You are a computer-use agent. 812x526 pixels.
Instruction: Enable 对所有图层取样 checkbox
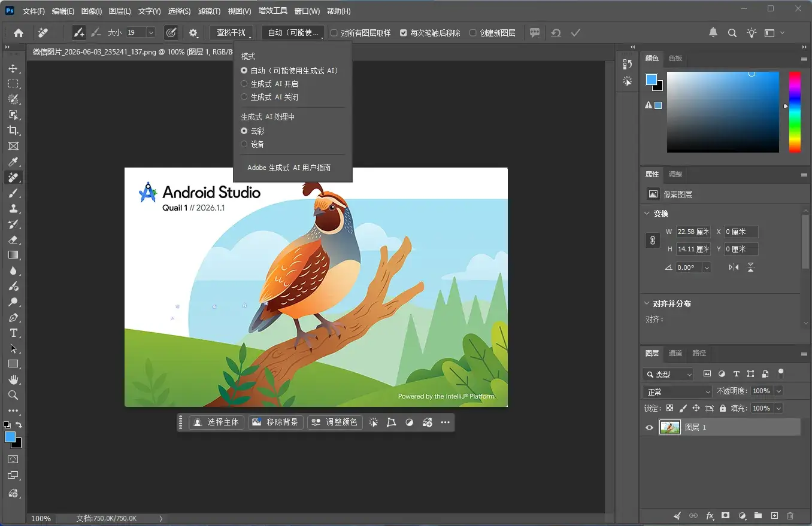point(334,33)
